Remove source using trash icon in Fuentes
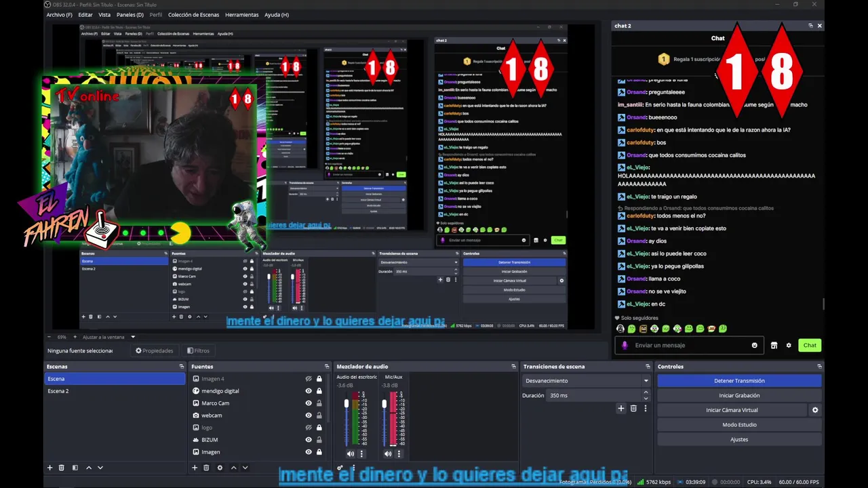 point(206,468)
